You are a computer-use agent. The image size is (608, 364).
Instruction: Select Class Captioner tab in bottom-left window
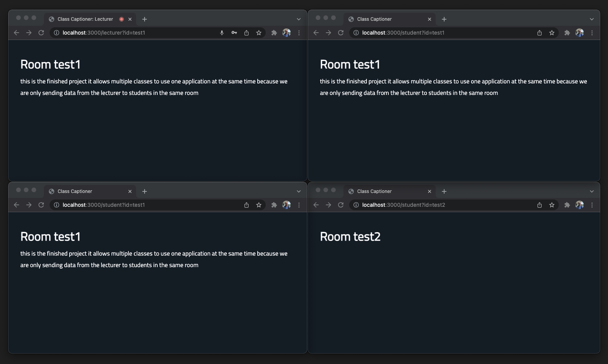tap(90, 191)
